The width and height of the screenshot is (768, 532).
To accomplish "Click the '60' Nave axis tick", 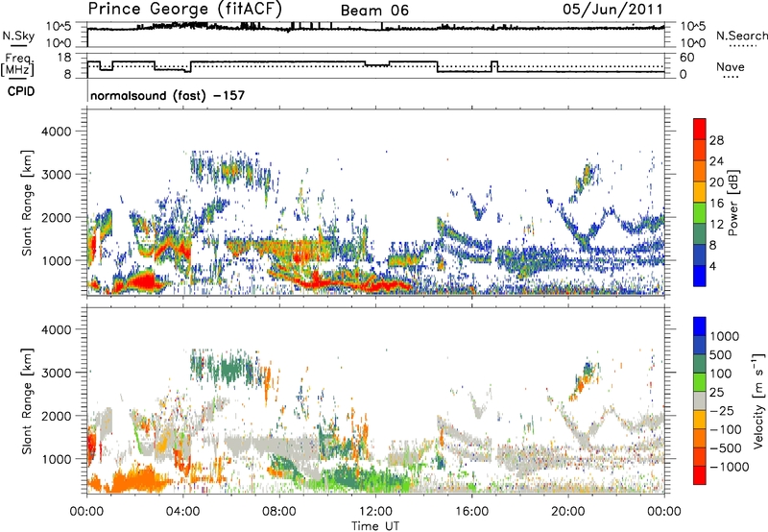I will click(687, 58).
